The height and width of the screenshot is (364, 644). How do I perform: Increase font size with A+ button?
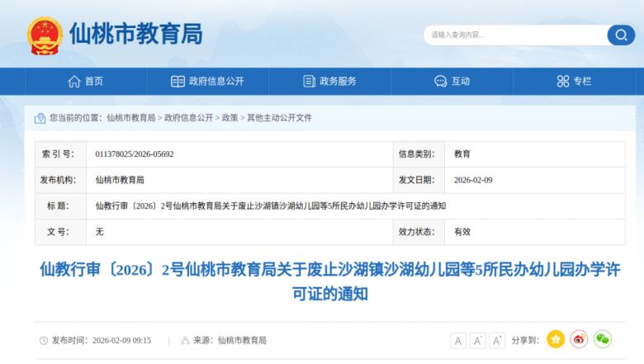[497, 340]
